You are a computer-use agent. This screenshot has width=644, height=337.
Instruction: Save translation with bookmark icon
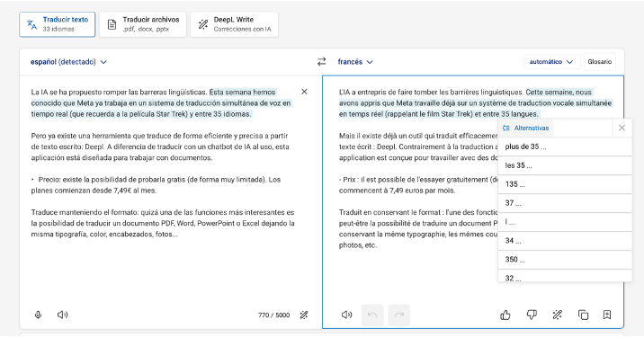[x=607, y=315]
